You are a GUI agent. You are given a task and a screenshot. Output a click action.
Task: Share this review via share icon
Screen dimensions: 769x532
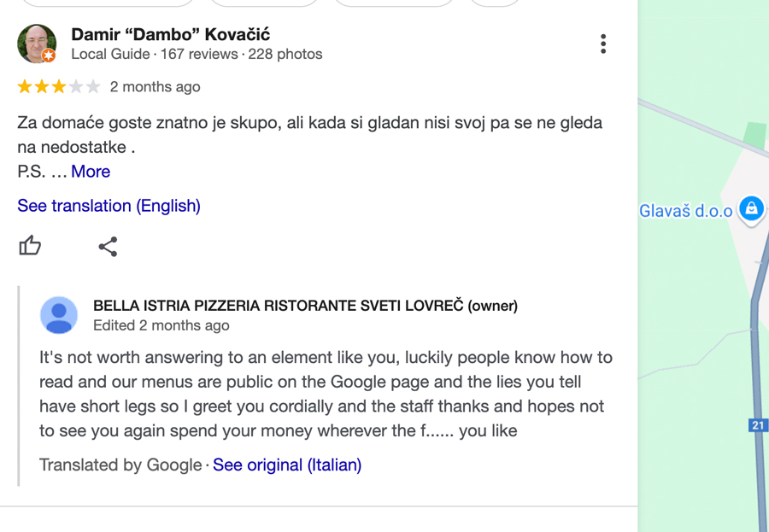tap(108, 247)
